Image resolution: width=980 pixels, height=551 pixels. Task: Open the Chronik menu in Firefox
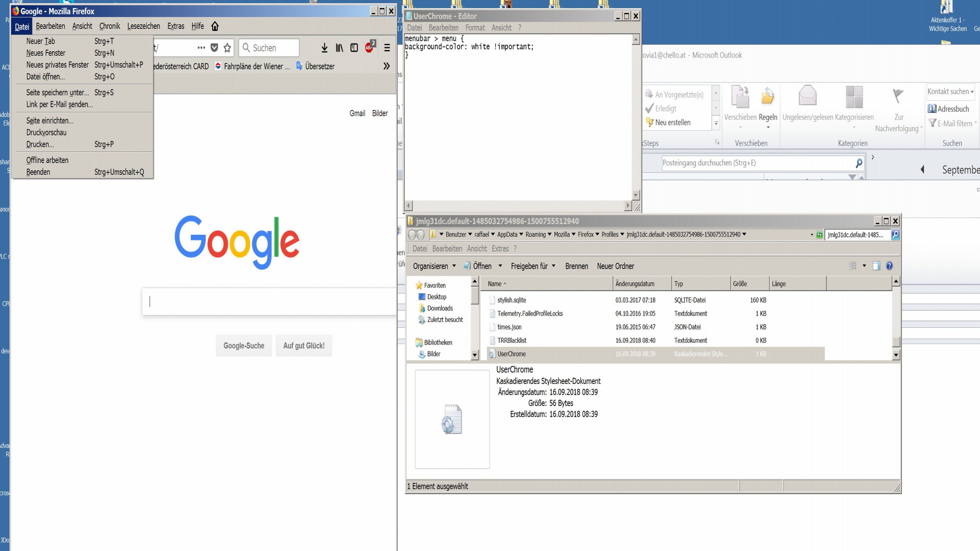point(109,26)
